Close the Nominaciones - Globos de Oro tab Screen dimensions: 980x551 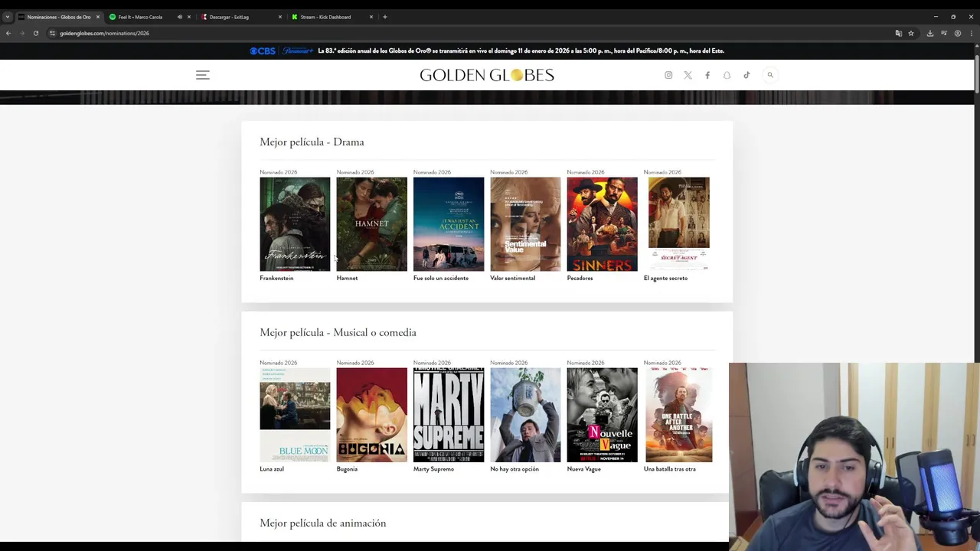[97, 17]
